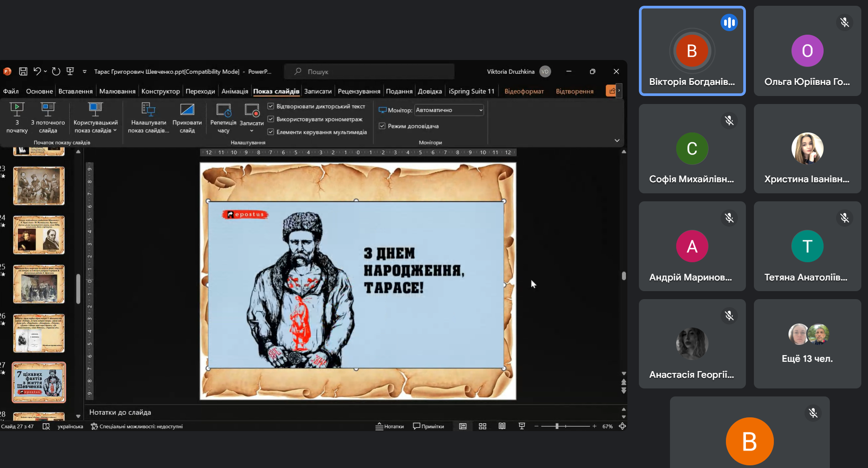The image size is (868, 468).
Task: Start slideshow from the beginning
Action: point(17,118)
